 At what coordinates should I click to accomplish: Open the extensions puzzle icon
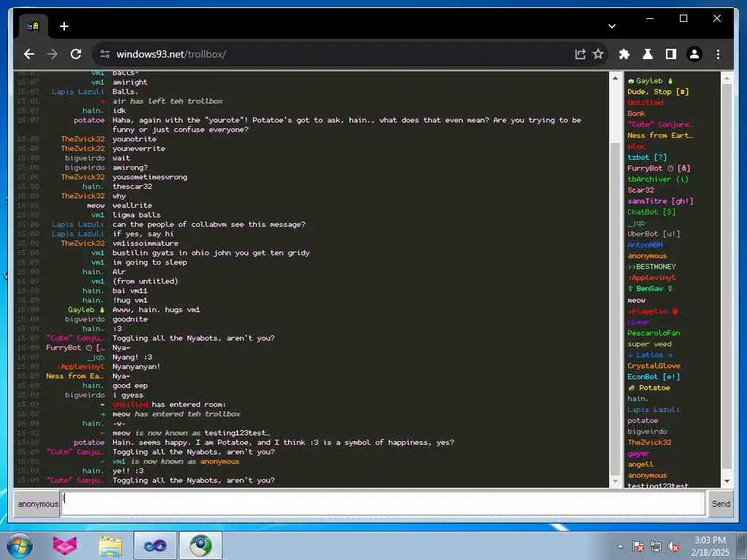point(624,54)
